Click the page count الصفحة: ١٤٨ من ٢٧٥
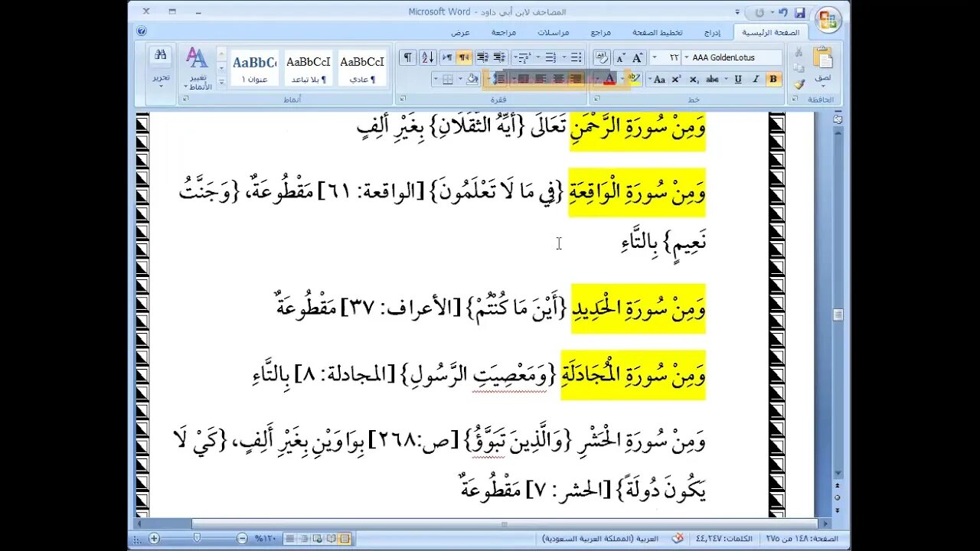Image resolution: width=980 pixels, height=551 pixels. click(x=802, y=539)
